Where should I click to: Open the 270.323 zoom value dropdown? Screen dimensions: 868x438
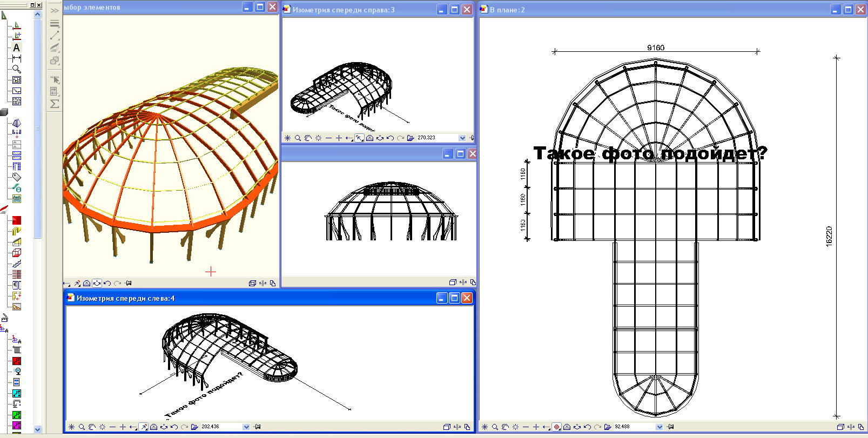pos(462,138)
